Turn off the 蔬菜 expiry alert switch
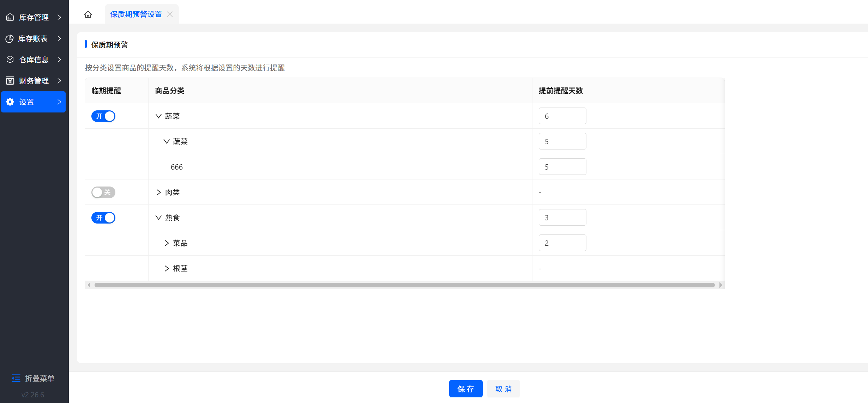Image resolution: width=868 pixels, height=403 pixels. coord(103,116)
